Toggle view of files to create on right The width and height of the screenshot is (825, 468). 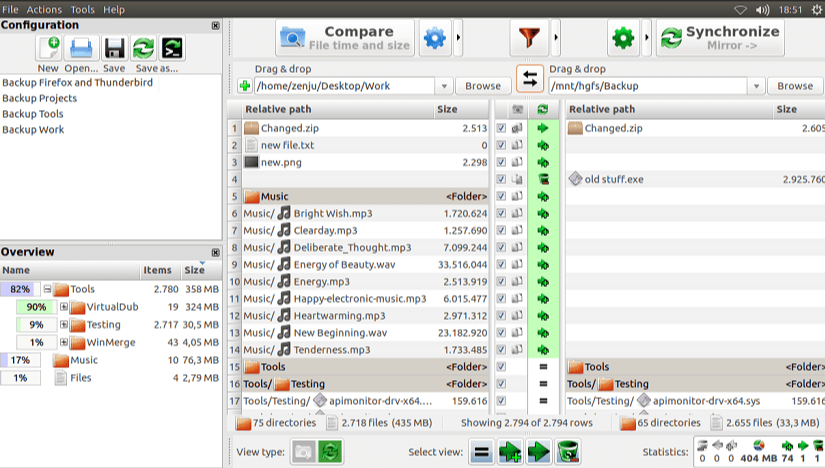[510, 452]
